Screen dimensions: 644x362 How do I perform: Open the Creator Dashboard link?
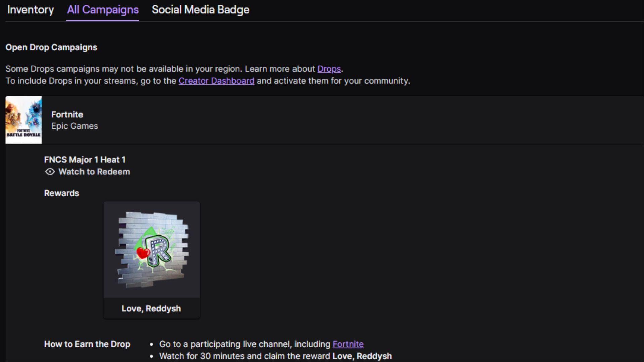216,81
